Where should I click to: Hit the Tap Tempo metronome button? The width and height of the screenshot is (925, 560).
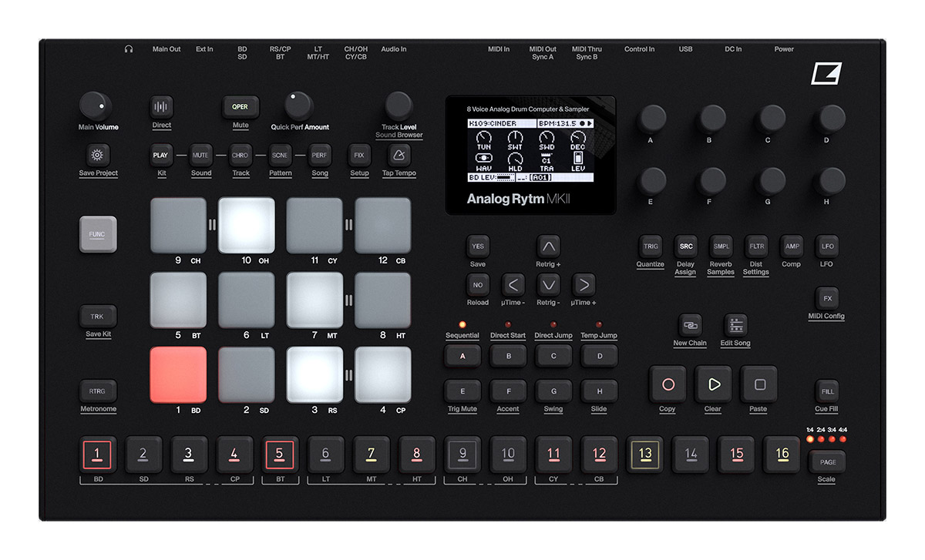(x=399, y=155)
